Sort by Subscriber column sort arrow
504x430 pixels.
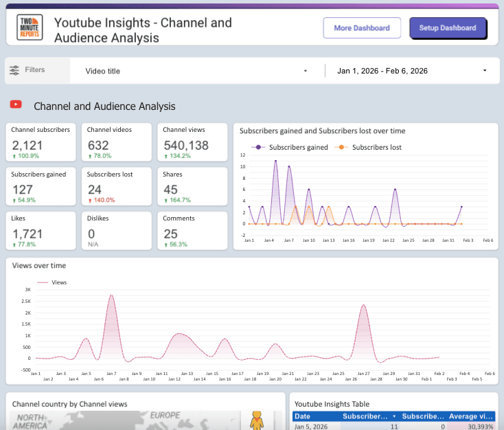point(394,416)
